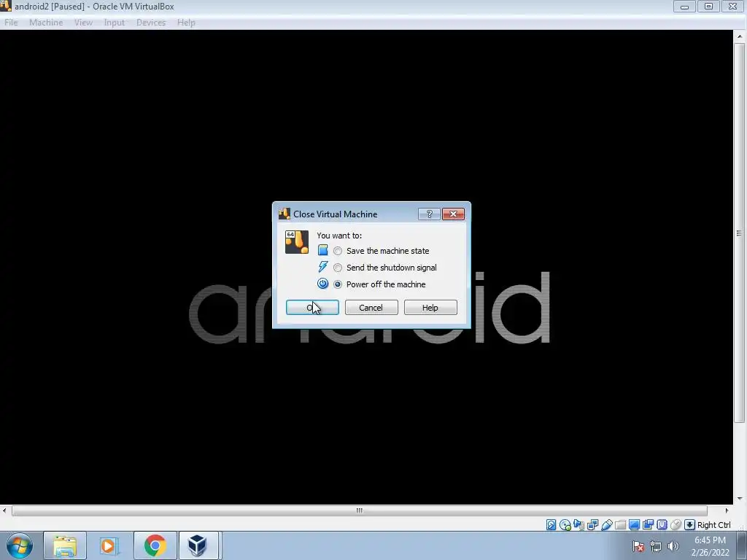Screen dimensions: 747x560
Task: Open Google Chrome from the taskbar
Action: point(155,545)
